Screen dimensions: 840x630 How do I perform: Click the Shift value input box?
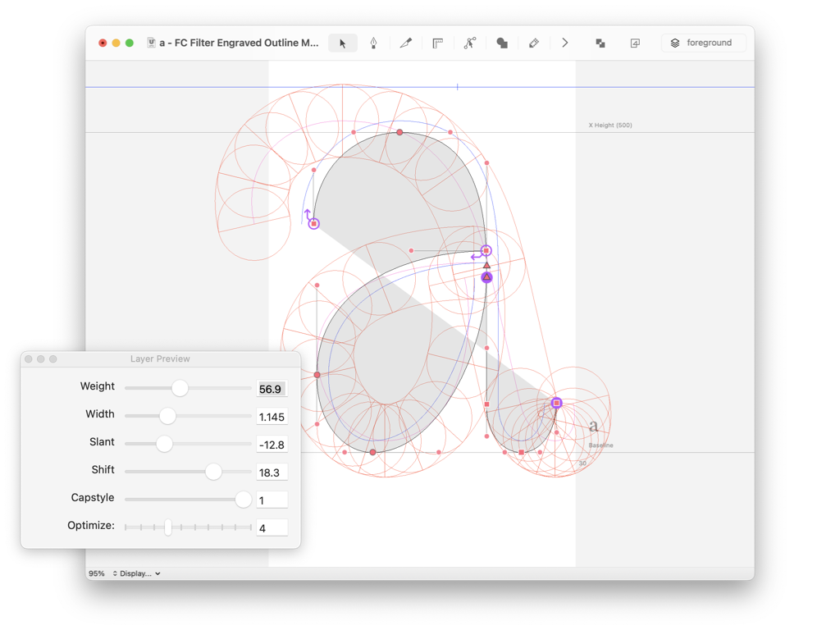pos(272,472)
